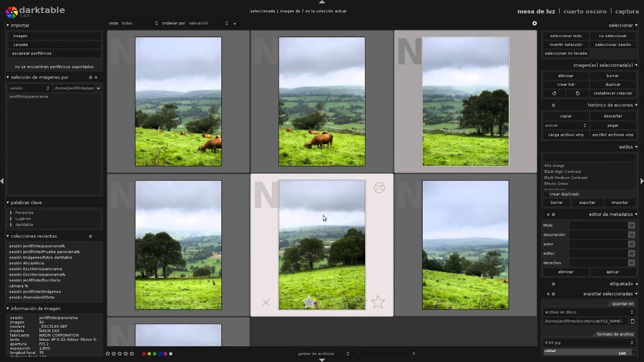Select B&W High Contrast style

coord(562,171)
